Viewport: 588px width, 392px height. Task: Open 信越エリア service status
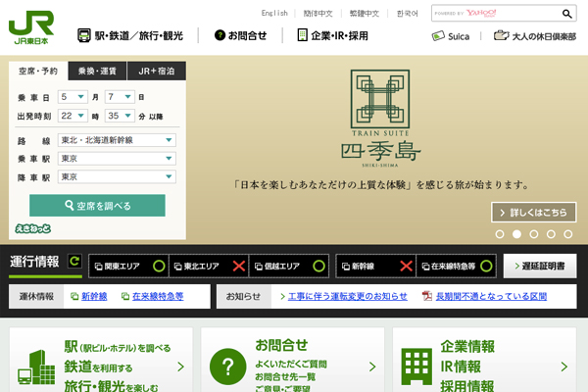point(289,266)
